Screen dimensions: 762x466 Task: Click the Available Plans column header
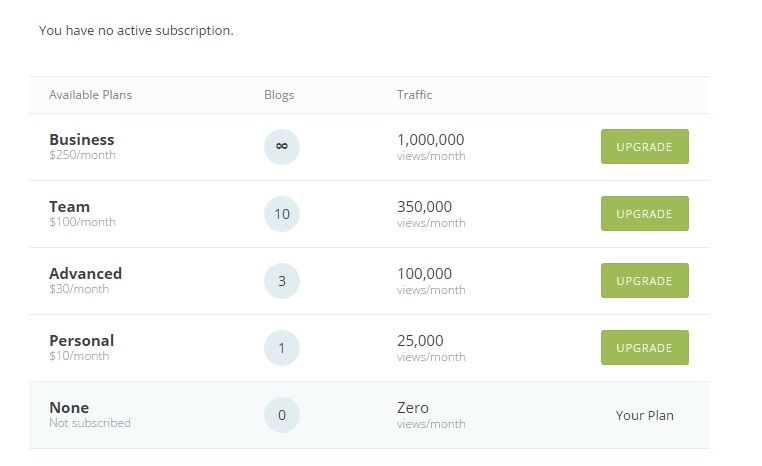coord(90,95)
